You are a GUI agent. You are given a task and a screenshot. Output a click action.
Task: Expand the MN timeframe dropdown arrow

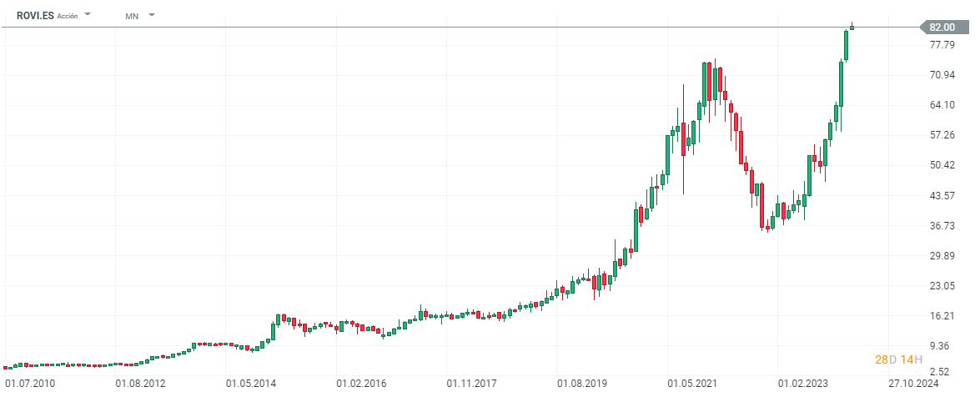(x=151, y=15)
